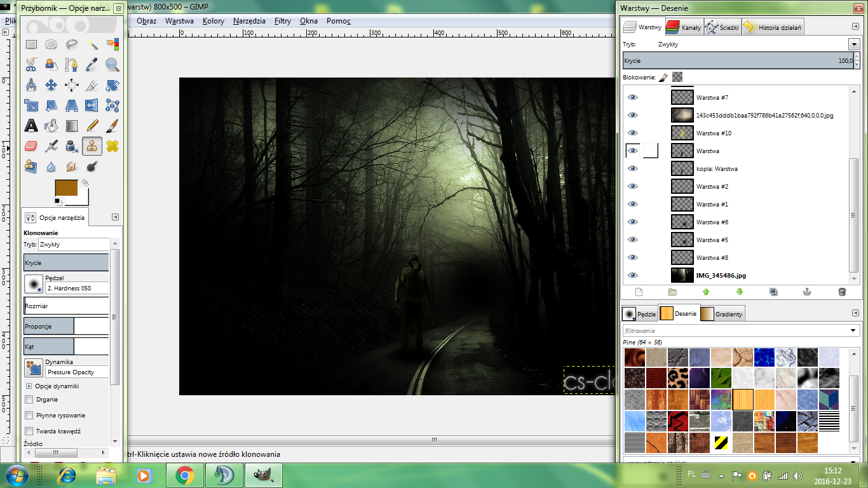Open the layer Tryb mode dropdown
The width and height of the screenshot is (868, 488).
click(x=854, y=44)
